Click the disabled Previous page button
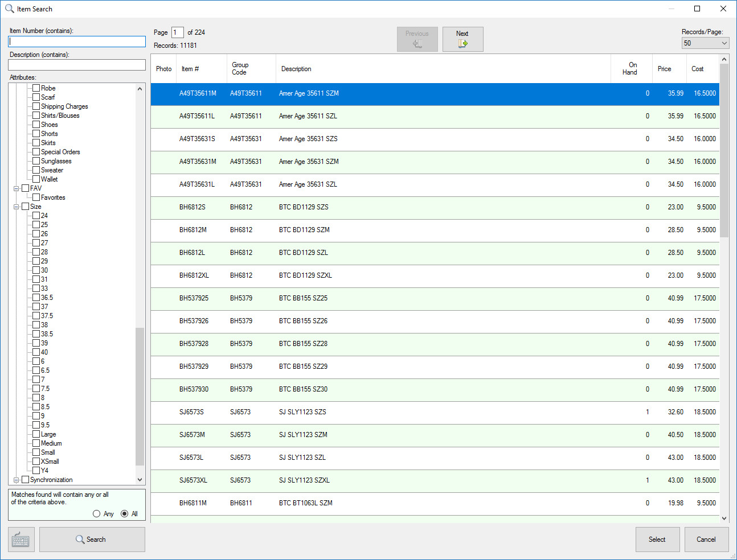The height and width of the screenshot is (560, 737). click(x=417, y=39)
